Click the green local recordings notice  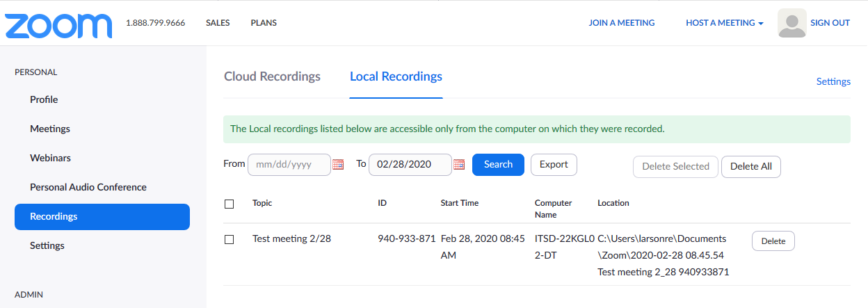point(537,129)
